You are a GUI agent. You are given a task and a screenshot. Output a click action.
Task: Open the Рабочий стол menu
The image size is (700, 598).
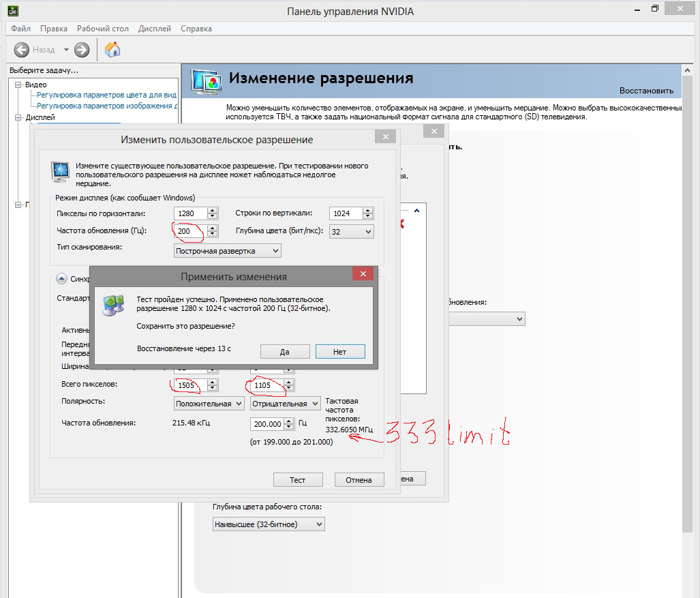click(102, 29)
